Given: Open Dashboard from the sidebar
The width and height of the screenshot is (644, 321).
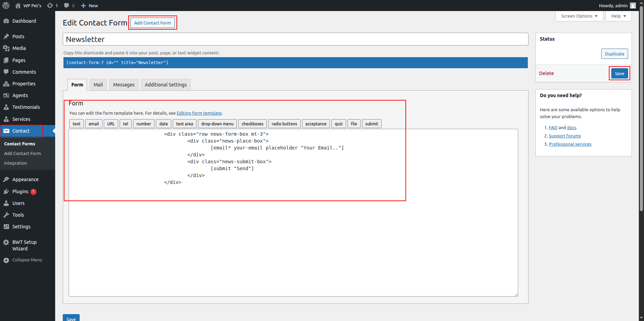Looking at the screenshot, I should pyautogui.click(x=24, y=21).
